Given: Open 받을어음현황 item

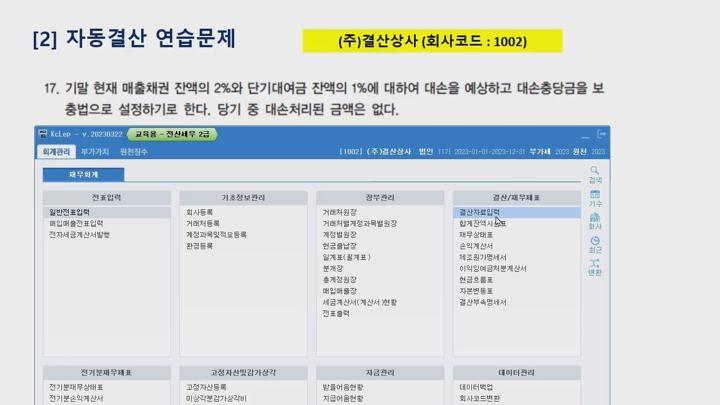Looking at the screenshot, I should pyautogui.click(x=343, y=387).
